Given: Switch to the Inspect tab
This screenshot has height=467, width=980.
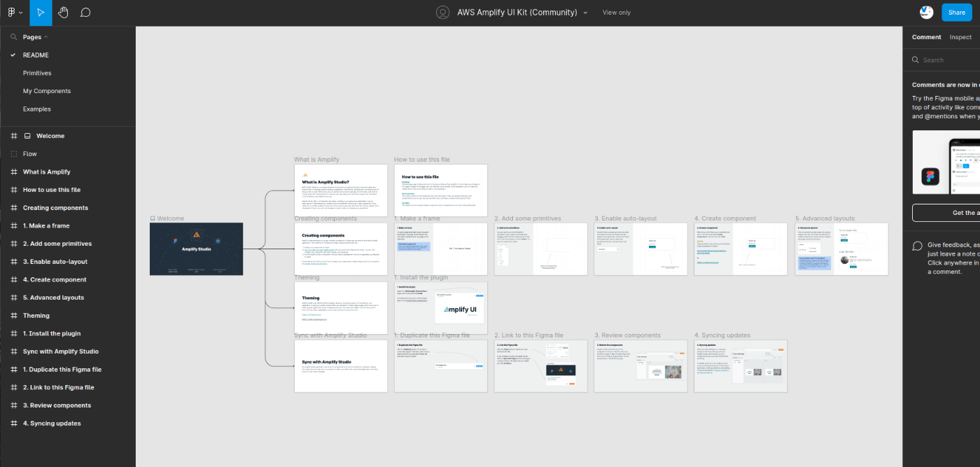Looking at the screenshot, I should point(960,37).
